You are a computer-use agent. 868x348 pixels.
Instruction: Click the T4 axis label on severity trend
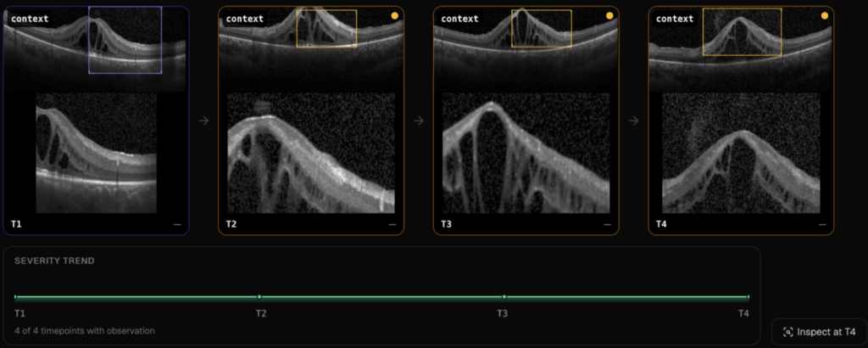(744, 314)
